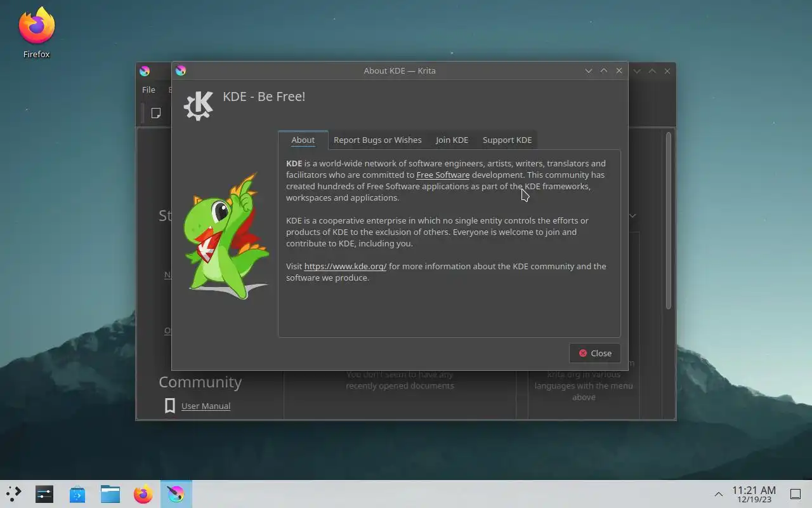Expand the dropdown chevron on Krita news panel
Screen dimensions: 812x508
pos(632,216)
